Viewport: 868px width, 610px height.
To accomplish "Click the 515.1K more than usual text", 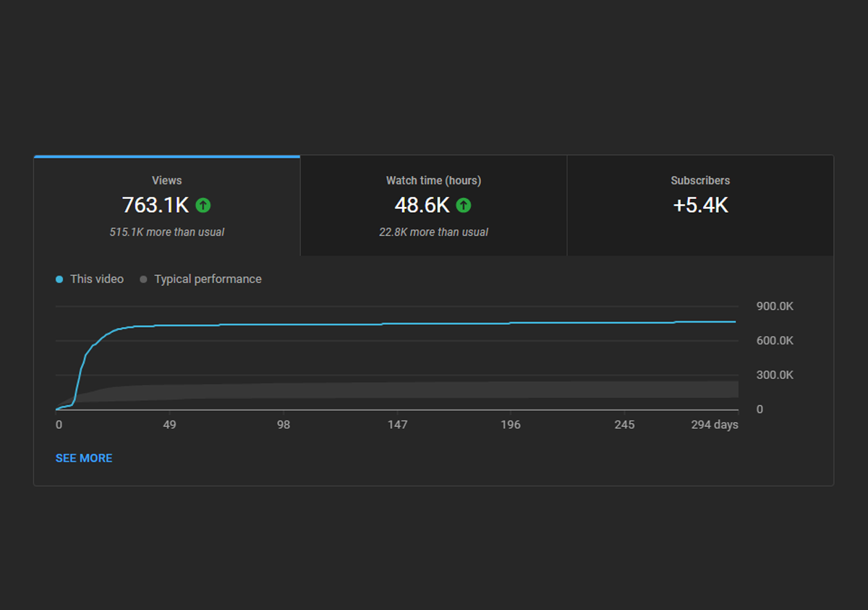I will pyautogui.click(x=167, y=232).
